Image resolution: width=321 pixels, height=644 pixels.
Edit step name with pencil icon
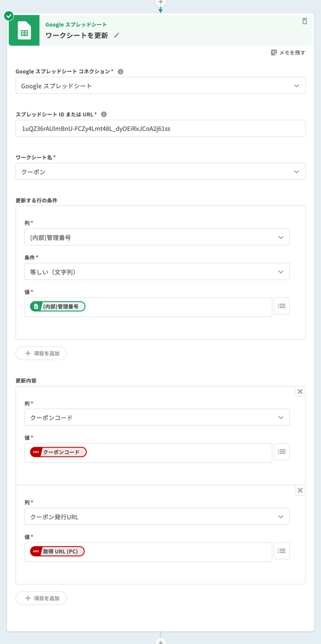(117, 35)
